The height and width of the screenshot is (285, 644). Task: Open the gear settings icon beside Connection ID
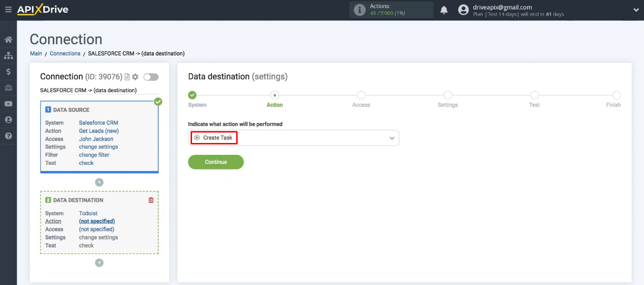tap(136, 76)
